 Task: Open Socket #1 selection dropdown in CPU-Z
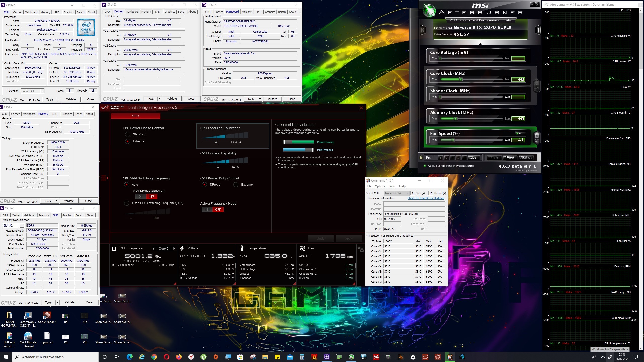point(33,91)
